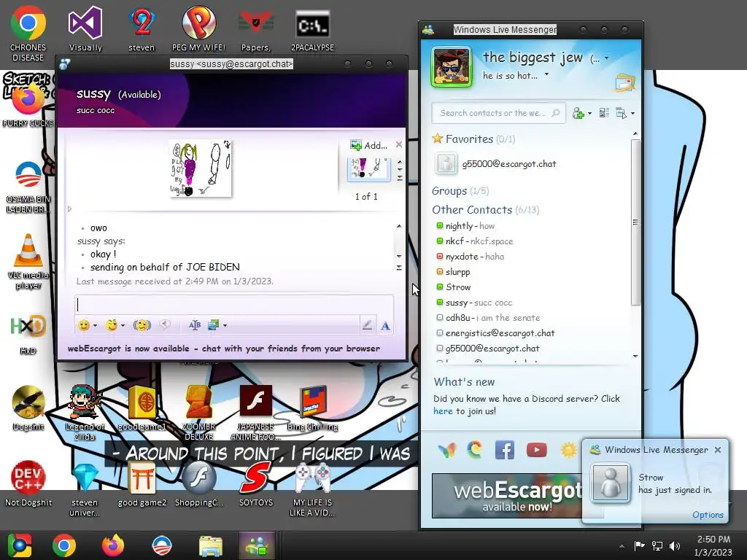
Task: Select energistics@escargot.chat contact
Action: coord(495,332)
